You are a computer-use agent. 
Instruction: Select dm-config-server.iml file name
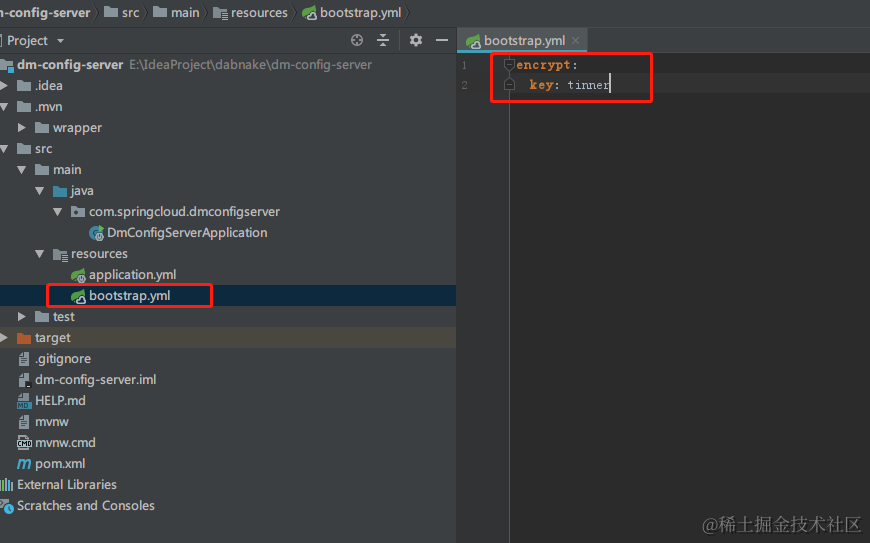[95, 380]
